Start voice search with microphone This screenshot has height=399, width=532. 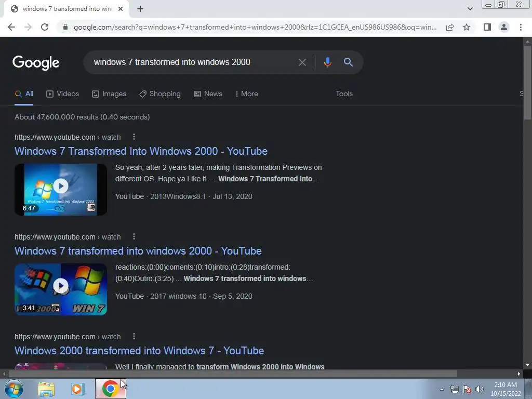327,62
